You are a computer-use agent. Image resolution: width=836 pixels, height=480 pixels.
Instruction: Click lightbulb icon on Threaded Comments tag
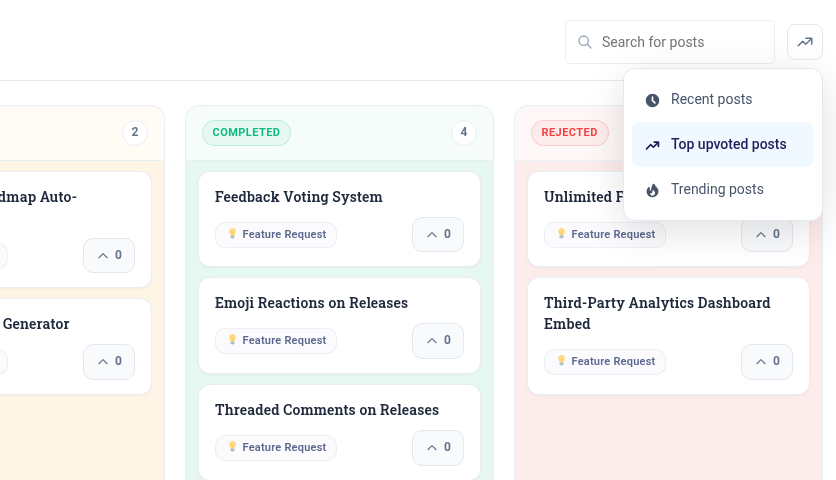(232, 446)
